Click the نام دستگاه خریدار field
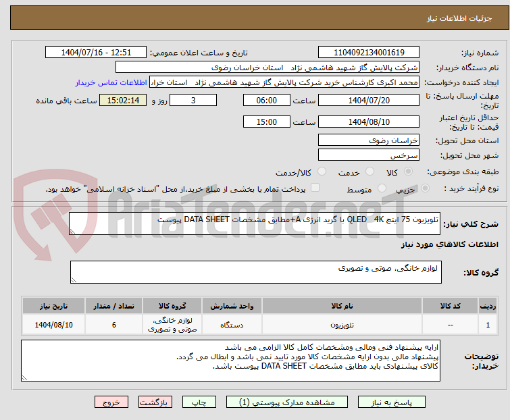Viewport: 510px width, 420px height. [x=267, y=68]
